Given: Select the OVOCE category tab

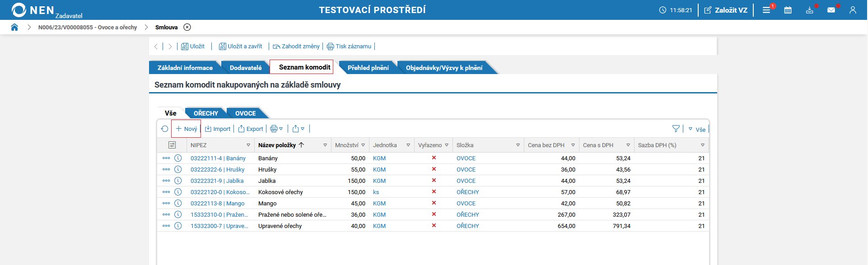Looking at the screenshot, I should (x=245, y=113).
